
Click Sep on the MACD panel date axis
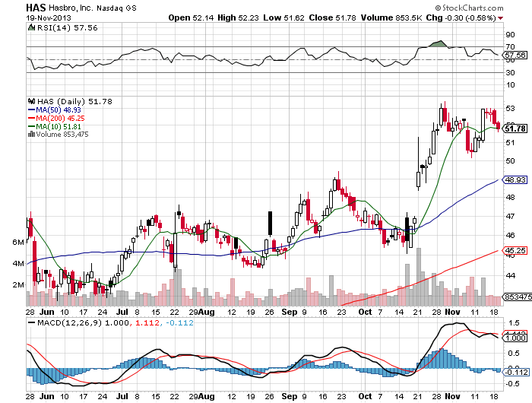290,396
